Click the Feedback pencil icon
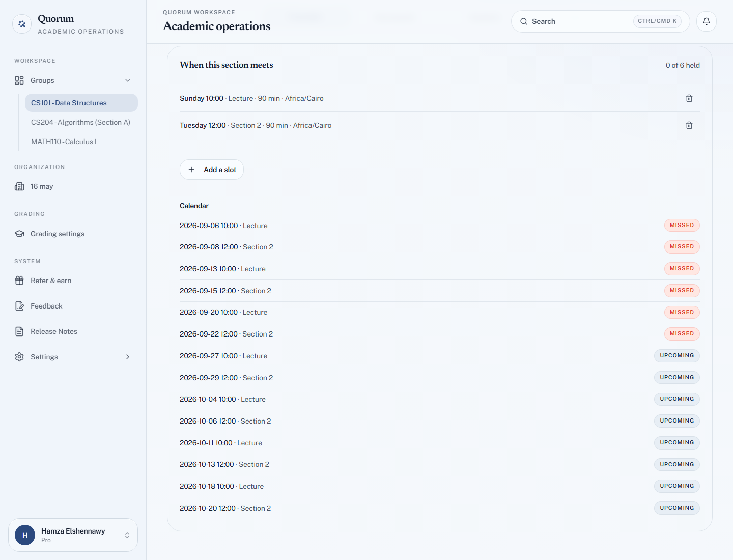Viewport: 733px width, 560px height. tap(19, 306)
